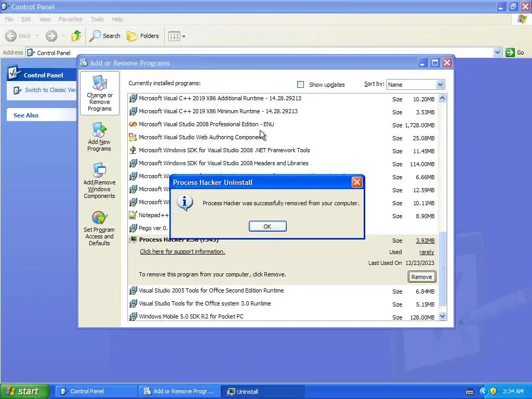Select Windows Mobile 5.0 SDK icon

[x=133, y=316]
